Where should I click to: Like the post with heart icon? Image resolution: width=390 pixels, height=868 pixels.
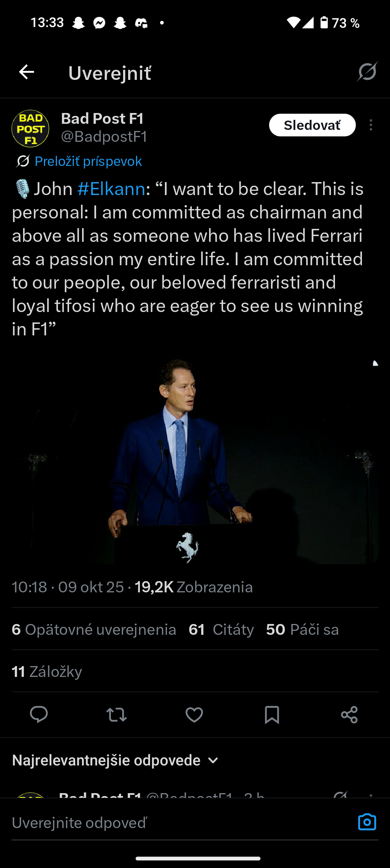pyautogui.click(x=194, y=715)
